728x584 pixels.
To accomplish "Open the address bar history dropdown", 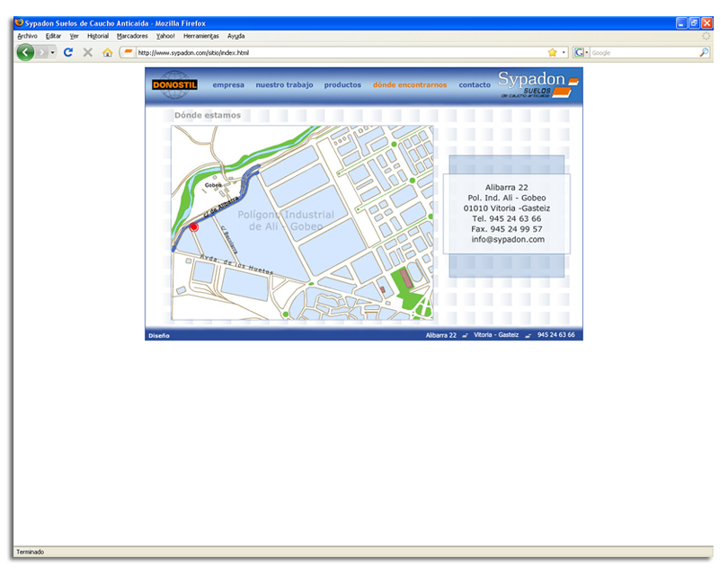I will (x=564, y=52).
